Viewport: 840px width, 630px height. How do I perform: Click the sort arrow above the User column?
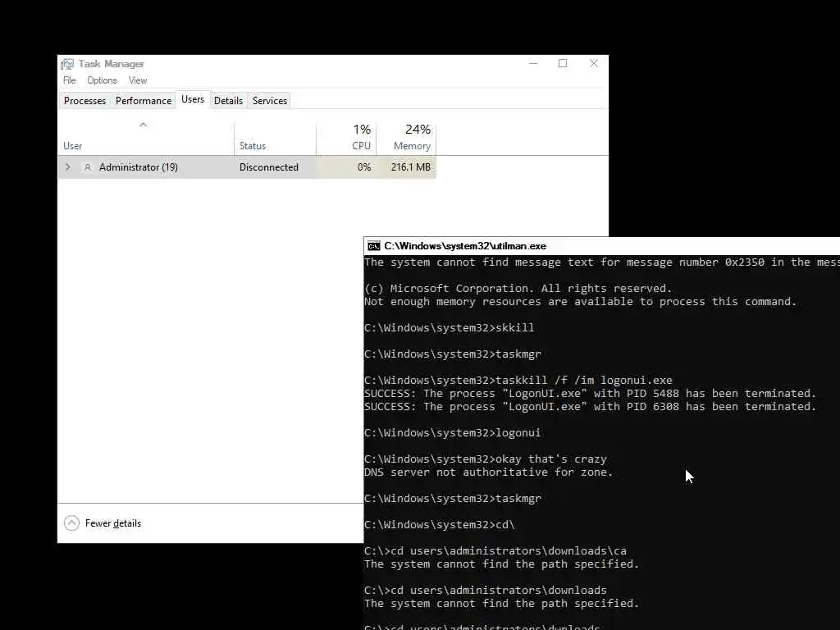coord(143,125)
